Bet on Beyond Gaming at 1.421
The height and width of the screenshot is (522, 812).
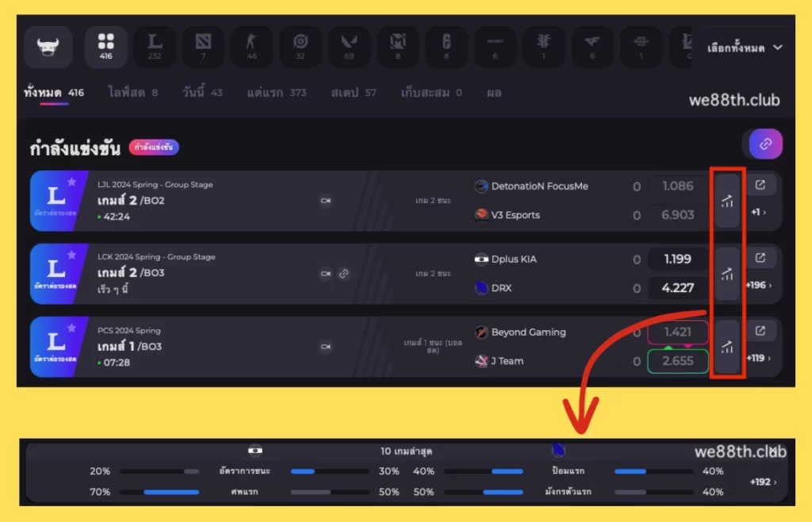point(678,332)
